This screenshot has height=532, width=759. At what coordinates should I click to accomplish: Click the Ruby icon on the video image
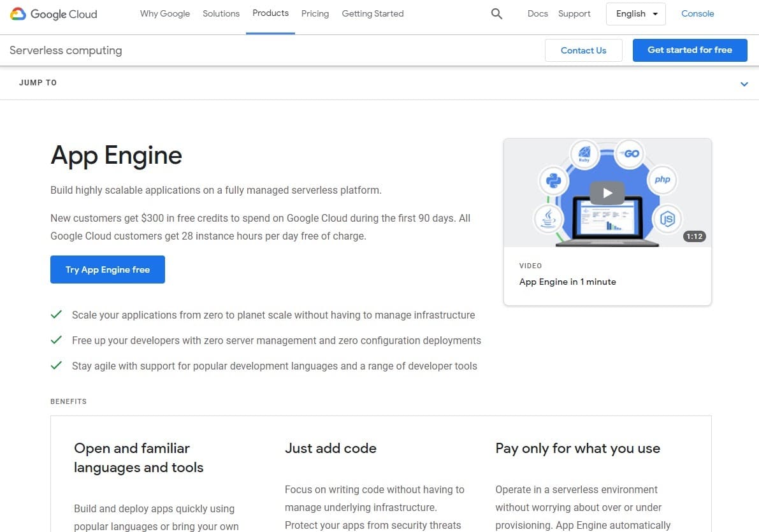[585, 153]
